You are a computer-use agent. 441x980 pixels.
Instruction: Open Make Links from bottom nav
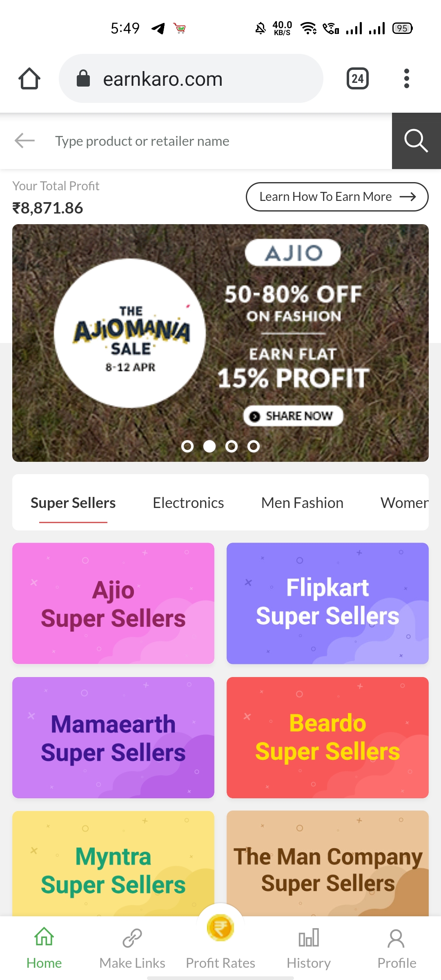click(132, 949)
